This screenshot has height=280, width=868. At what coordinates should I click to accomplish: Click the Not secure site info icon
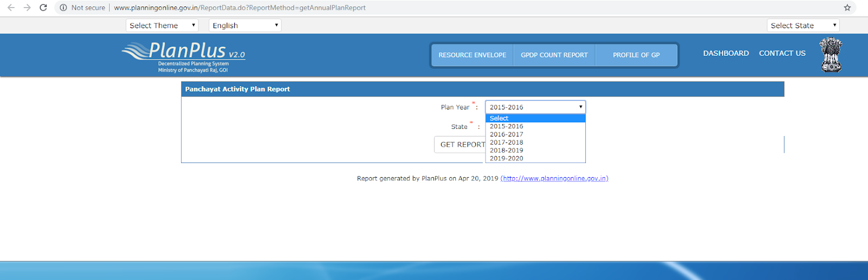click(x=63, y=8)
